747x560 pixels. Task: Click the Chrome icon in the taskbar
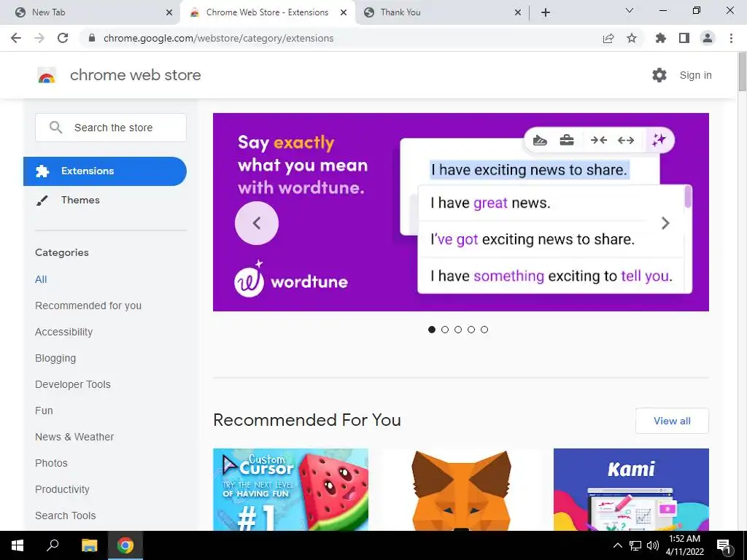pyautogui.click(x=125, y=545)
